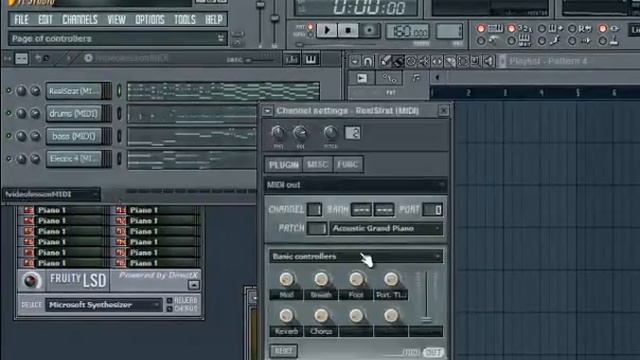
Task: Open the playlist options menu arrow
Action: point(354,61)
